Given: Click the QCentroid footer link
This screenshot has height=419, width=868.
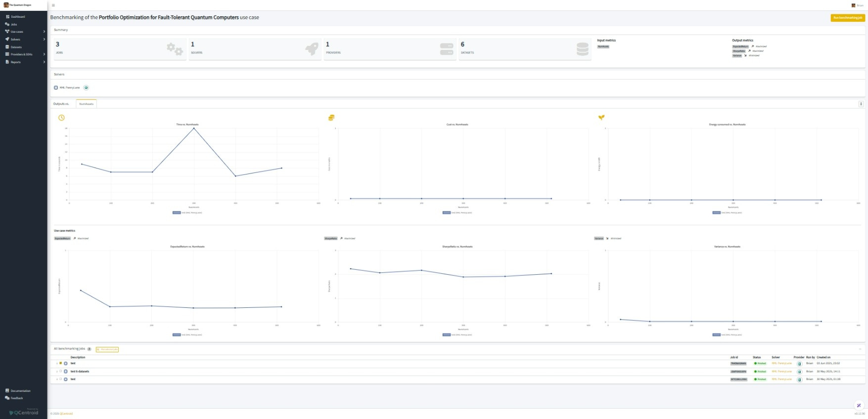Looking at the screenshot, I should point(66,414).
